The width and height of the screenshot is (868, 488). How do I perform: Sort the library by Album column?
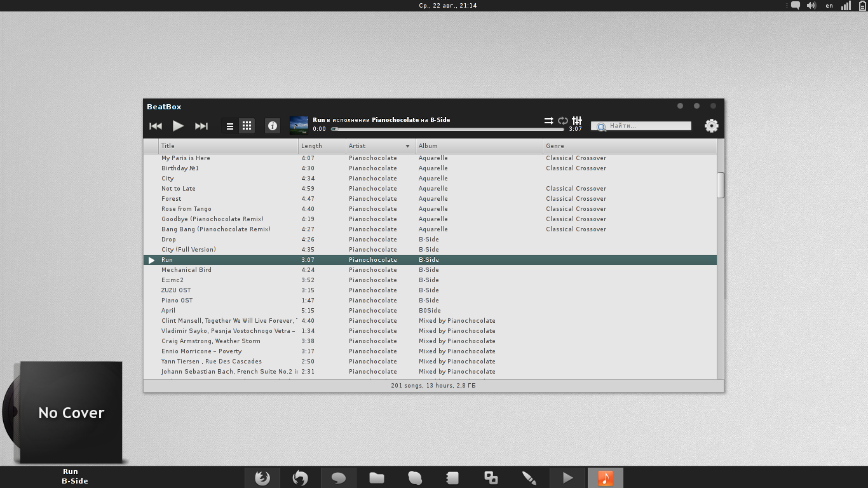click(x=480, y=146)
